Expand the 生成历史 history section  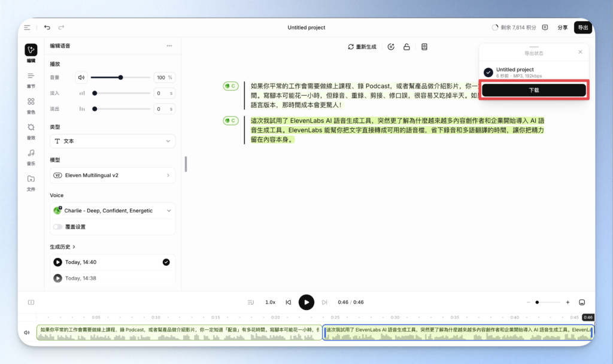tap(62, 247)
